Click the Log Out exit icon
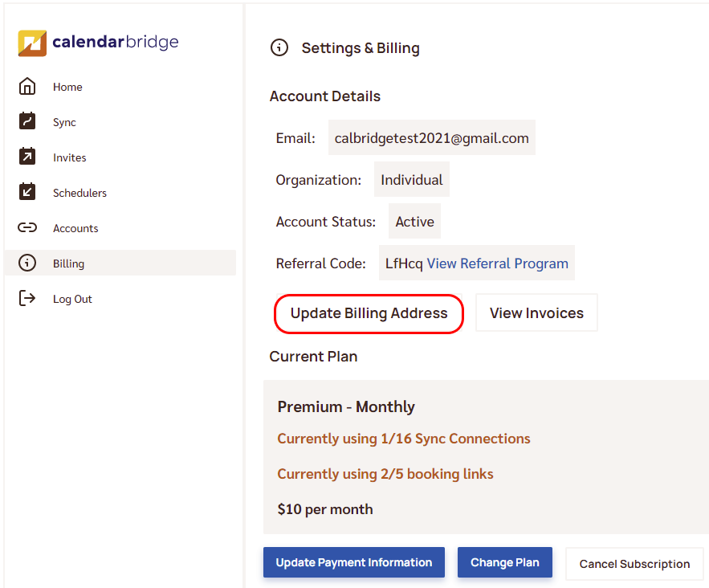709x588 pixels. pos(27,298)
